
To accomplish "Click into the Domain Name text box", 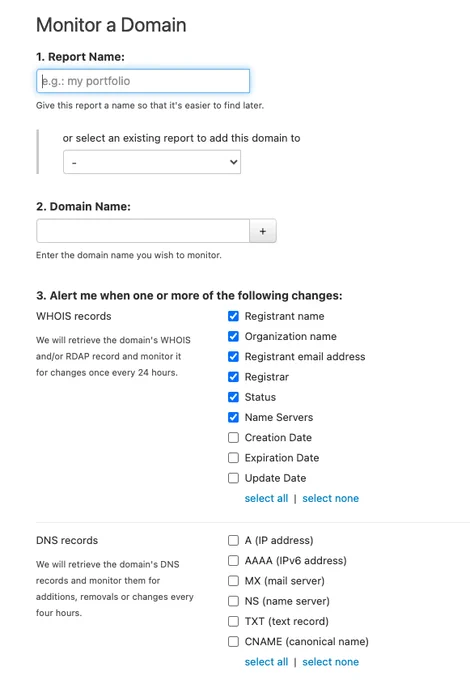I will pos(143,231).
